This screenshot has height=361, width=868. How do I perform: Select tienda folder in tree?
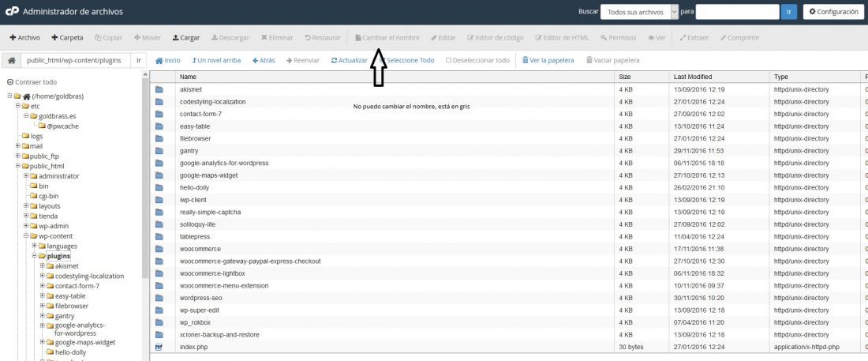pyautogui.click(x=48, y=216)
